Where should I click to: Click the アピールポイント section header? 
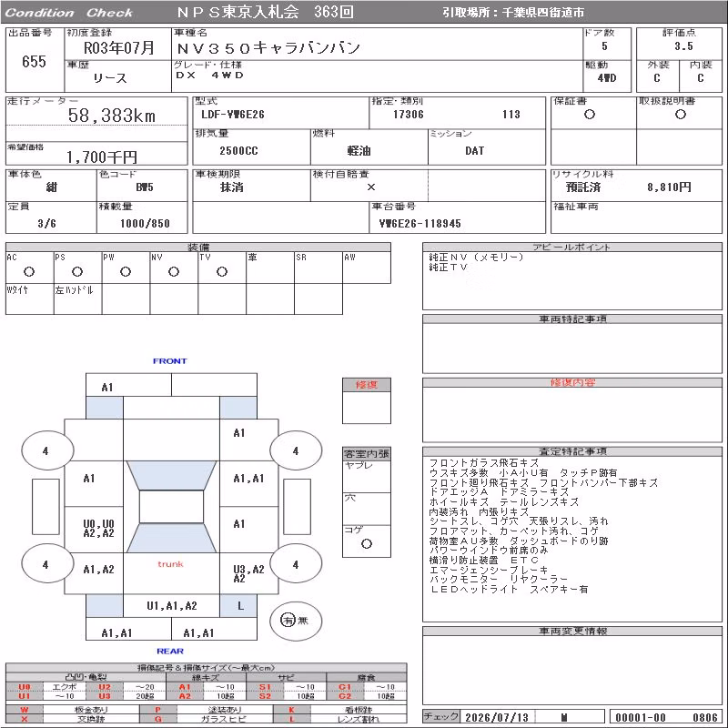(572, 247)
